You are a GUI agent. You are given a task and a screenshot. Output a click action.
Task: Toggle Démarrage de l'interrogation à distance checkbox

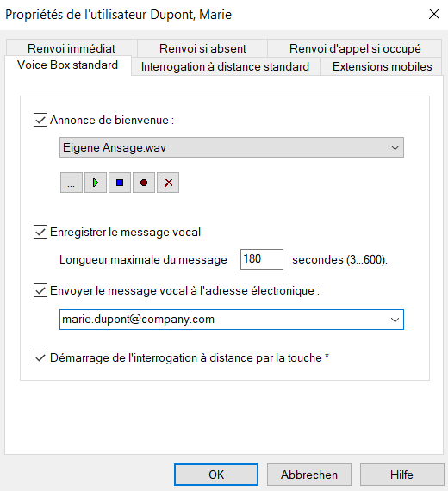pyautogui.click(x=40, y=357)
